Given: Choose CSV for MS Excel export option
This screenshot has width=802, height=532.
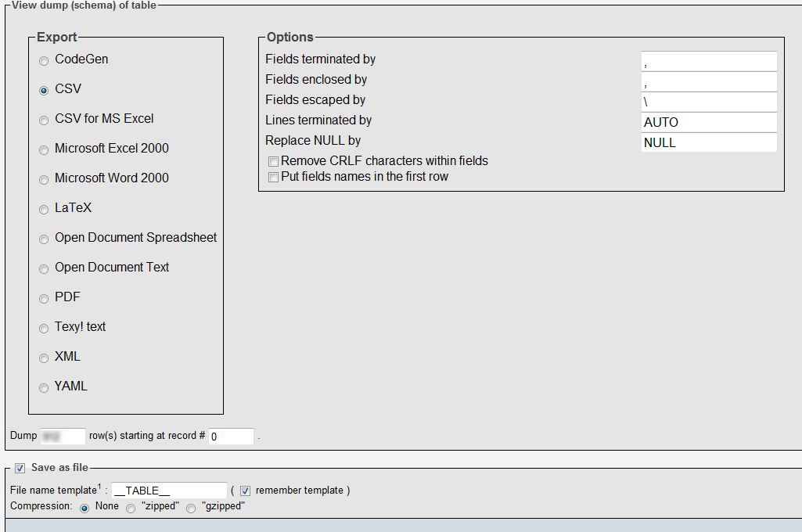Looking at the screenshot, I should (44, 120).
